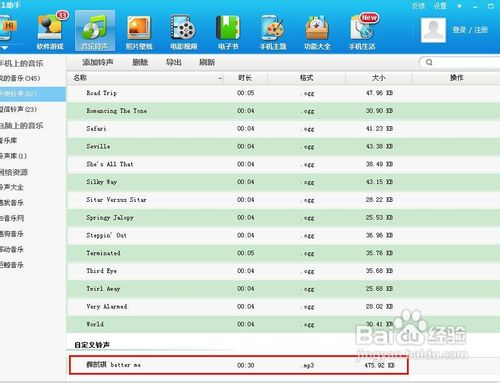Click the magnifier icon in search box
The image size is (500, 383).
[x=429, y=62]
